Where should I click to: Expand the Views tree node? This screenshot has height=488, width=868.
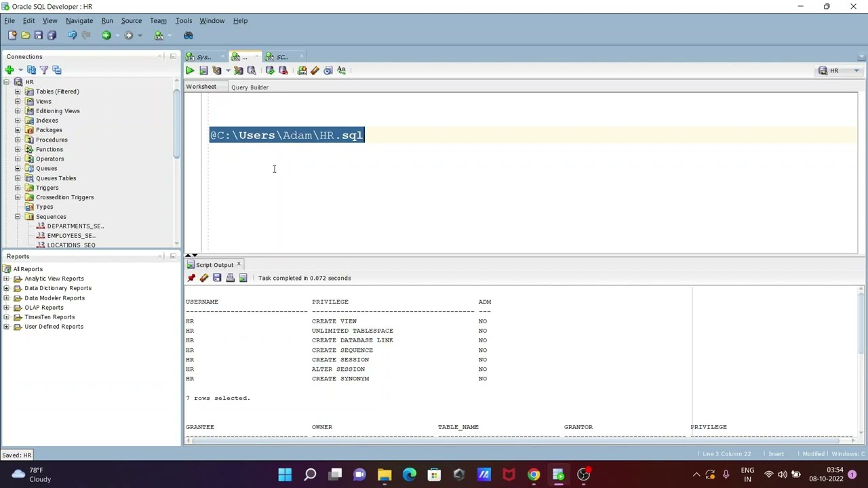(18, 101)
